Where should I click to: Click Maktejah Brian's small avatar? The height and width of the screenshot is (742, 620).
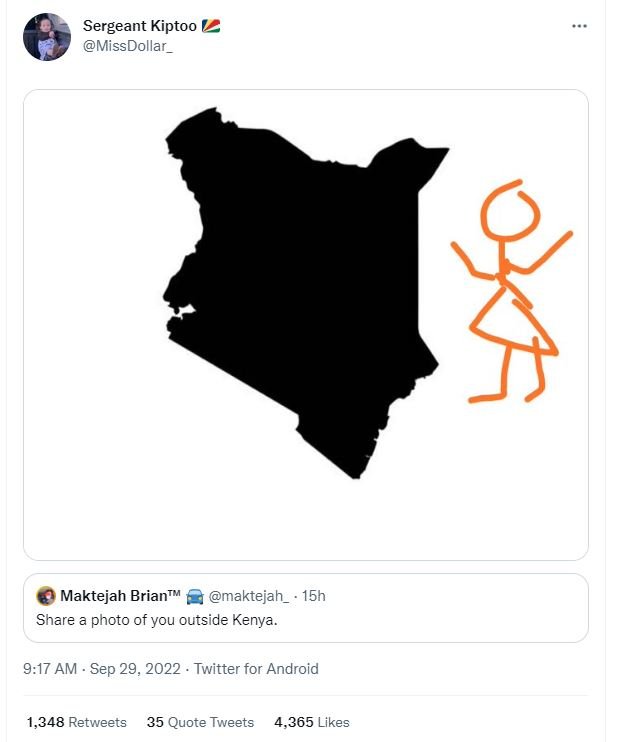tap(46, 597)
